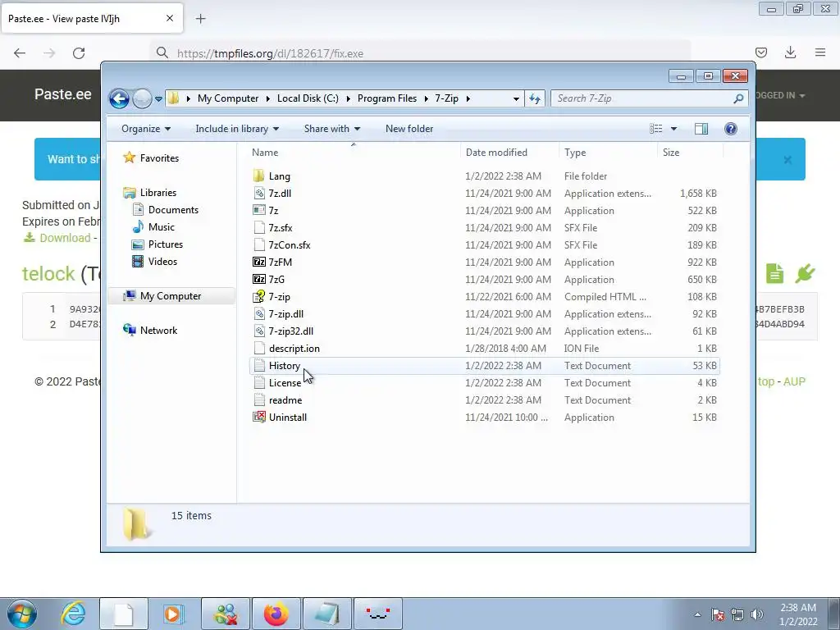Click Firefox reload page button
The image size is (840, 630).
tap(79, 53)
